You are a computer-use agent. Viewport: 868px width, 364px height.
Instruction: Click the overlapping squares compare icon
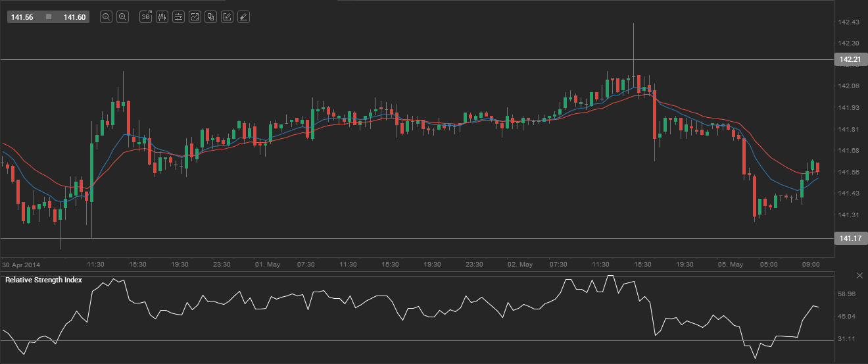coord(210,17)
